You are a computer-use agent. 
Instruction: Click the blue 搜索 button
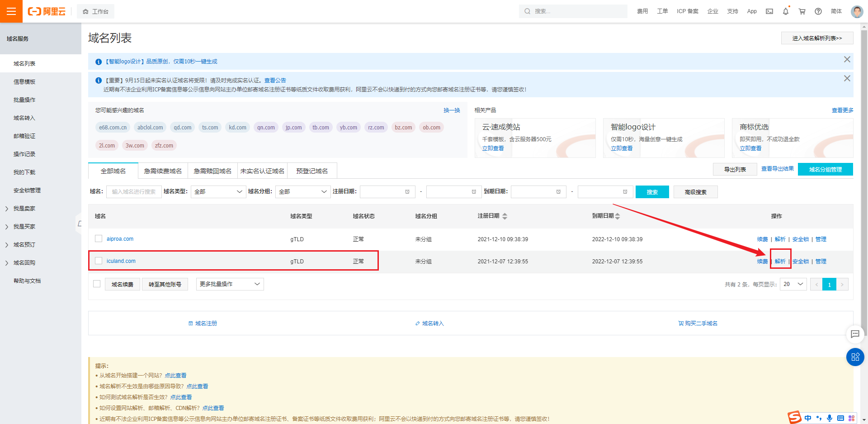coord(652,191)
